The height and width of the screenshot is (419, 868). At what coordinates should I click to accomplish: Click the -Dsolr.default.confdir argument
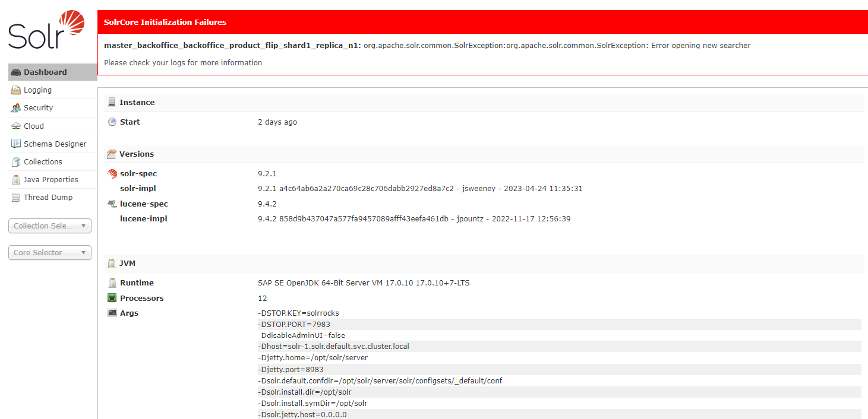click(380, 380)
